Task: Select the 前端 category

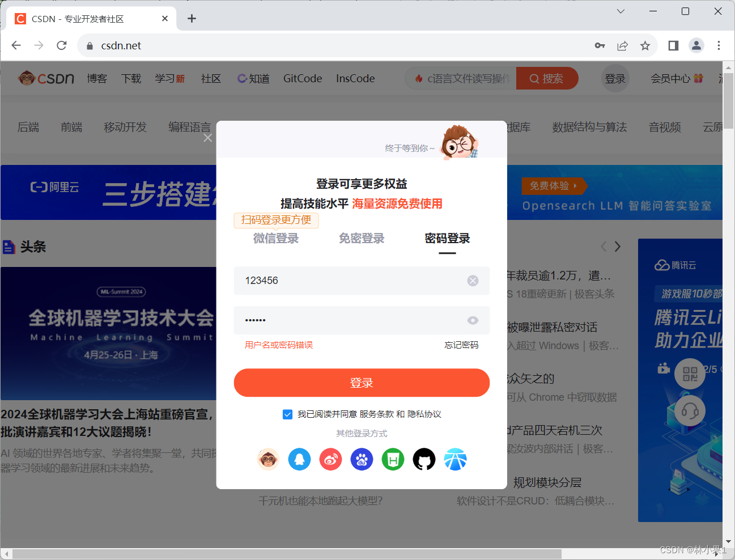Action: pos(71,127)
